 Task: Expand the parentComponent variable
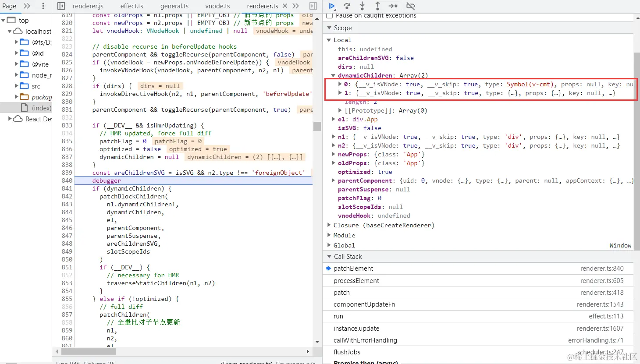pyautogui.click(x=334, y=180)
